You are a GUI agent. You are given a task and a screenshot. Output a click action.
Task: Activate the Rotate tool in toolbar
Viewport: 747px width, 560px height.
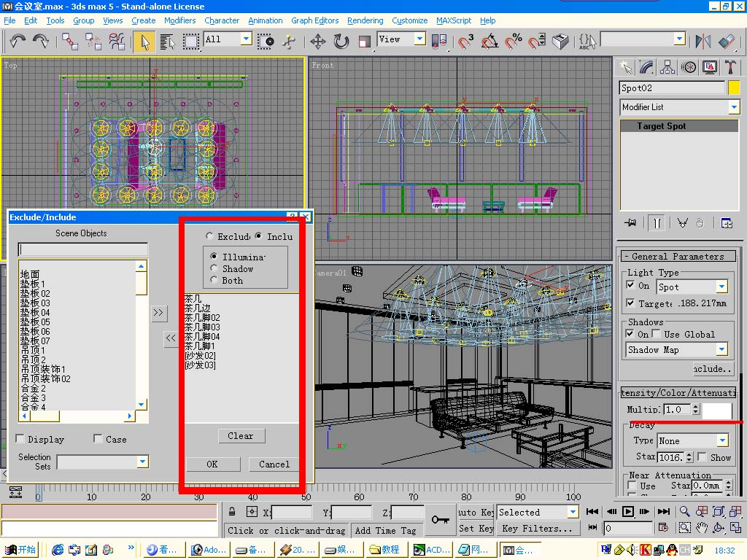341,42
